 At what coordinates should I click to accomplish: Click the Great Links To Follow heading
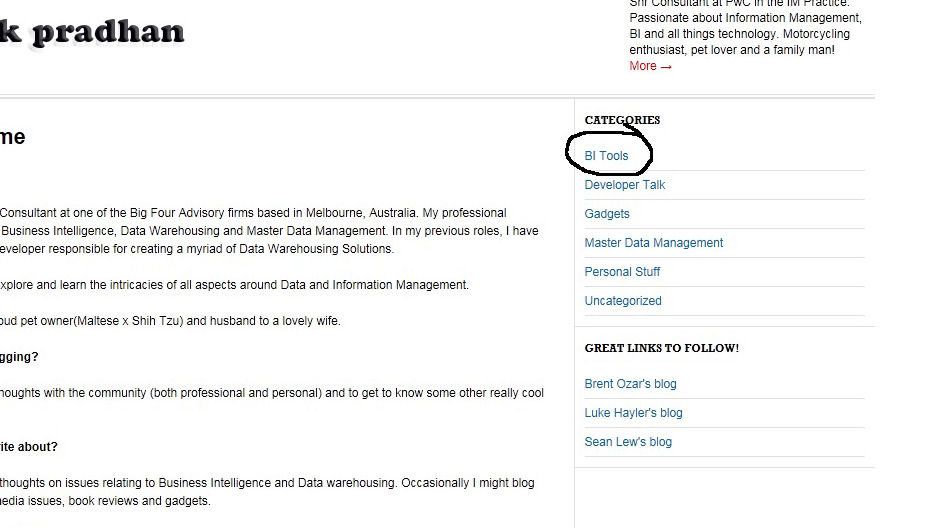click(662, 348)
